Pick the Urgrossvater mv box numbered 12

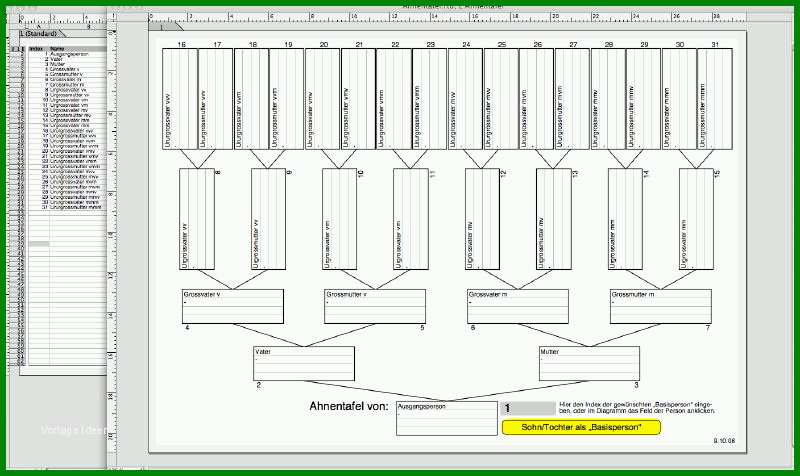click(483, 219)
